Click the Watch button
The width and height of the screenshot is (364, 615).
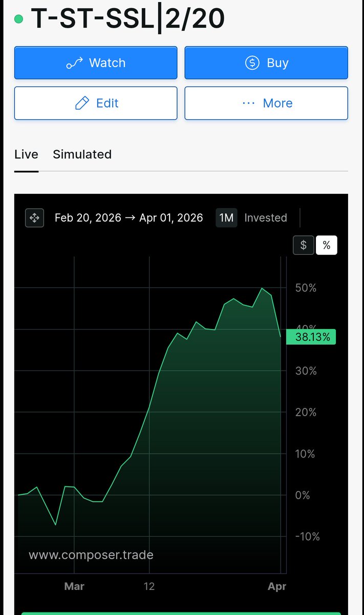pyautogui.click(x=96, y=63)
